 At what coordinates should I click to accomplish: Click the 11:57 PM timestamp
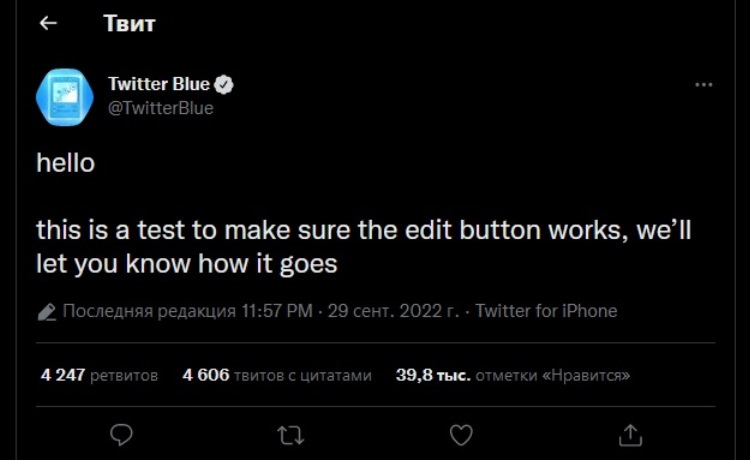[x=277, y=311]
